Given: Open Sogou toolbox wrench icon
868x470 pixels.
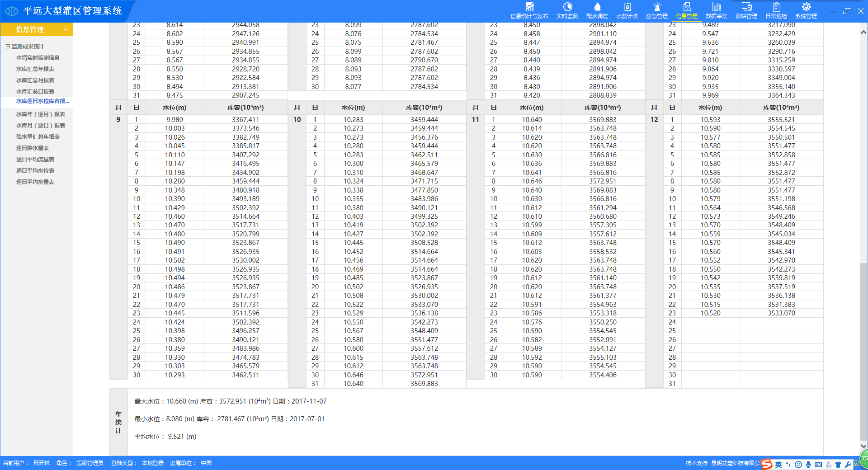Looking at the screenshot, I should (x=848, y=465).
